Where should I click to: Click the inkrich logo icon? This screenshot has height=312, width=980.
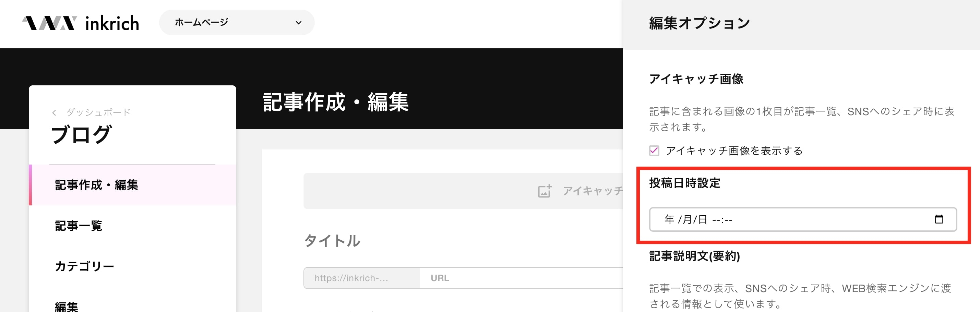[x=49, y=23]
